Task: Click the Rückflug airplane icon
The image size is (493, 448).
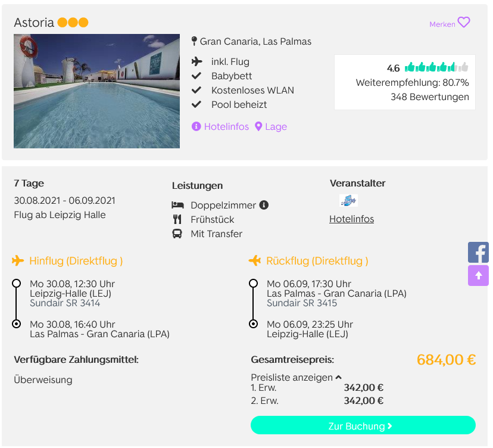Action: (255, 261)
